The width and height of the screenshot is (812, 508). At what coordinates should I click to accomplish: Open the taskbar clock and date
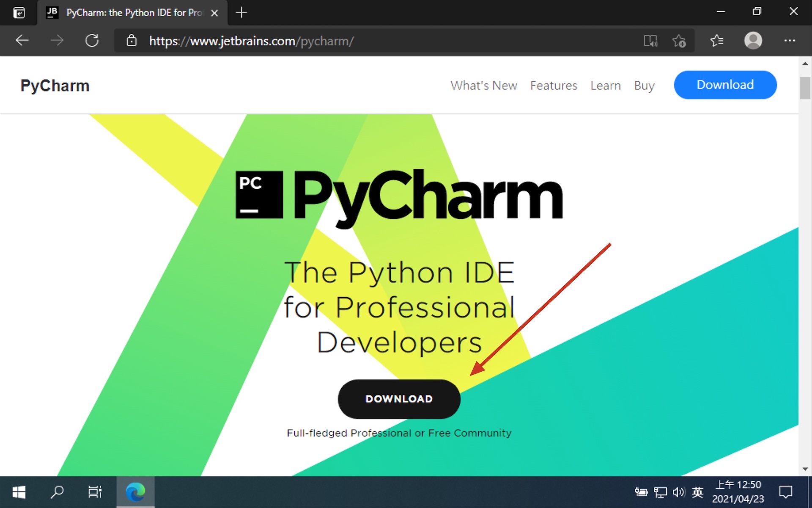point(738,492)
